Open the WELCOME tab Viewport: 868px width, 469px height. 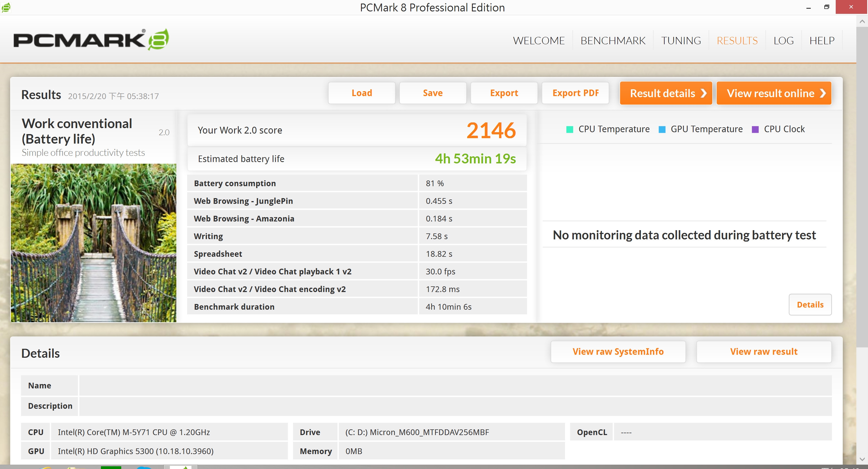[539, 40]
